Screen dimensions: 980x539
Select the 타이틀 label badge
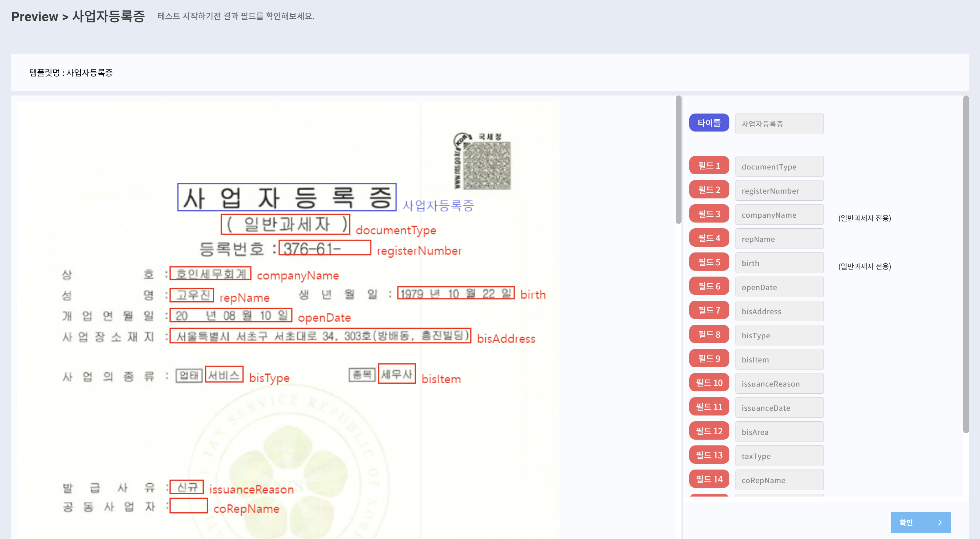[x=709, y=123]
